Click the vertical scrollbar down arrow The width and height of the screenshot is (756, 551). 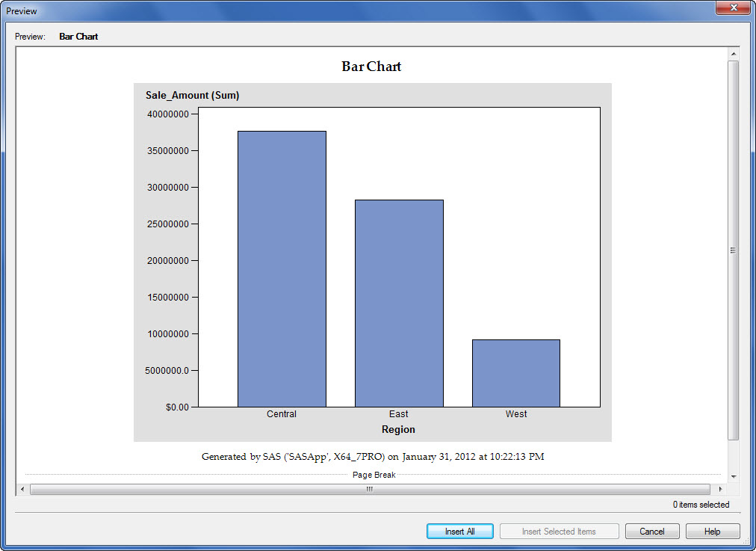(734, 477)
